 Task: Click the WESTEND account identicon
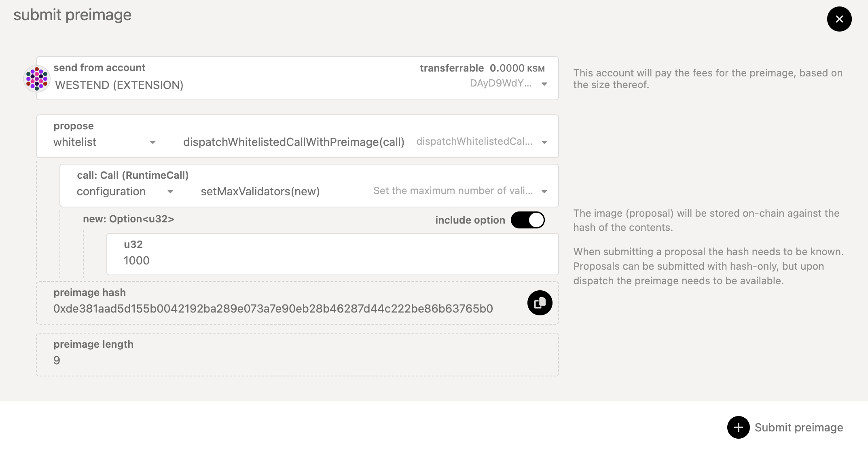[37, 78]
